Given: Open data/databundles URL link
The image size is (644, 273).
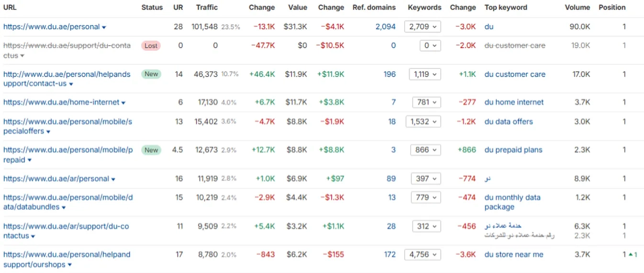Looking at the screenshot, I should [67, 202].
